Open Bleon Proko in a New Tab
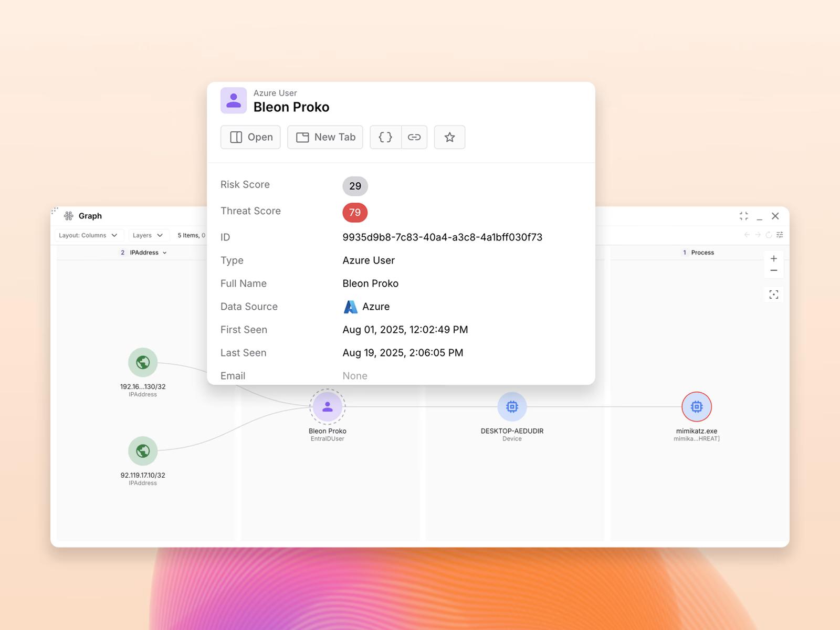 [x=325, y=137]
